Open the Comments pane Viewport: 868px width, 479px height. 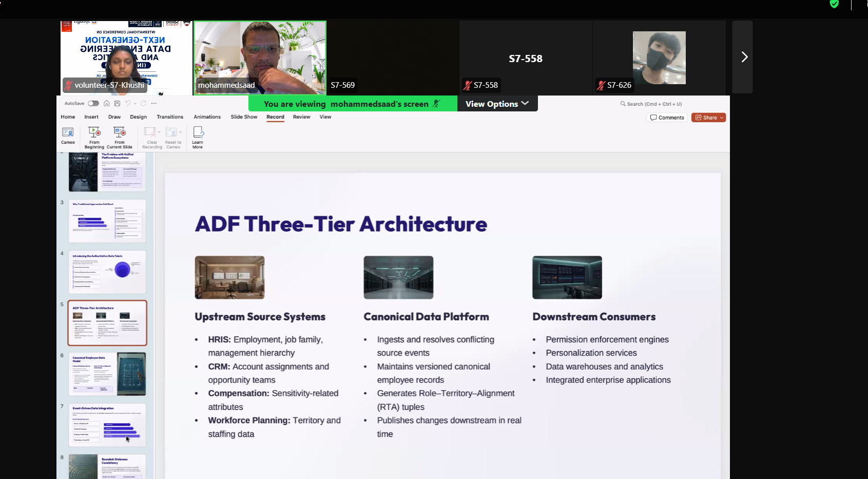(667, 118)
